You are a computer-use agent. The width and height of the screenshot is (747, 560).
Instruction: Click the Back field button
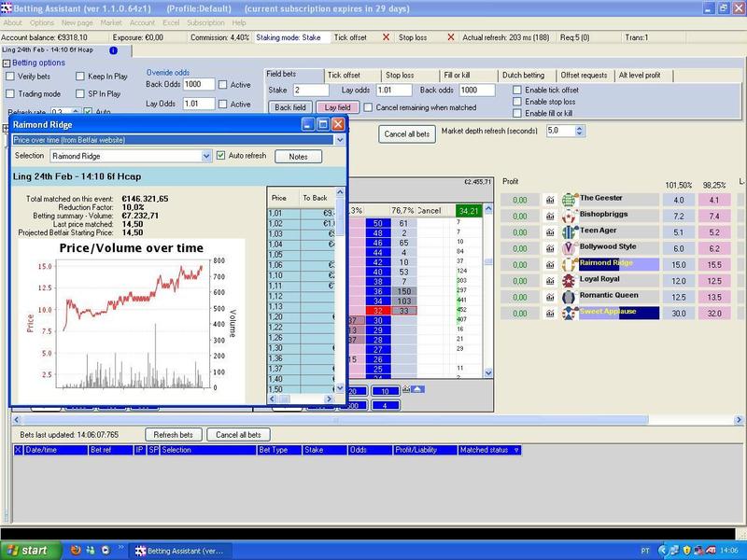(x=290, y=107)
